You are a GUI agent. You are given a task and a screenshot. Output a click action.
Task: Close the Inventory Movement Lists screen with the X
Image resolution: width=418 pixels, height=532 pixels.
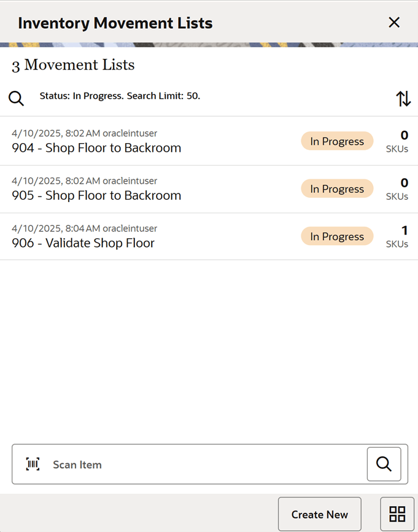[x=394, y=22]
